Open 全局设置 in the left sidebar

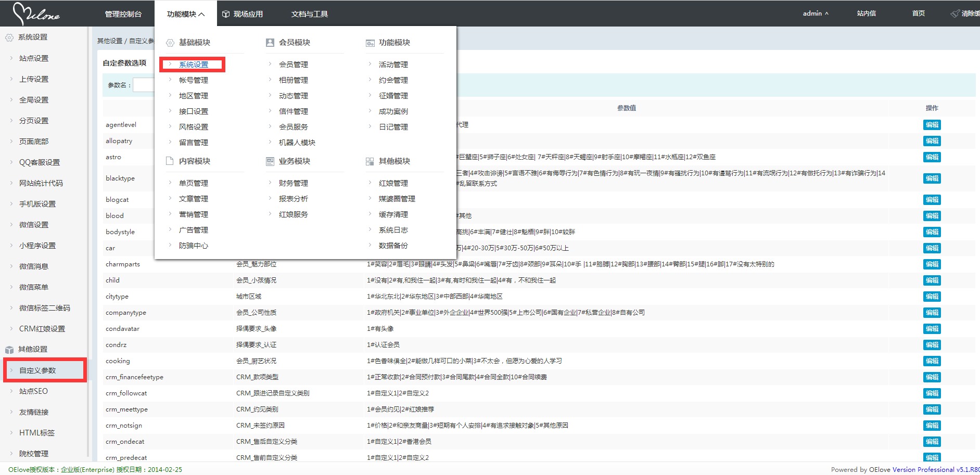(x=34, y=100)
